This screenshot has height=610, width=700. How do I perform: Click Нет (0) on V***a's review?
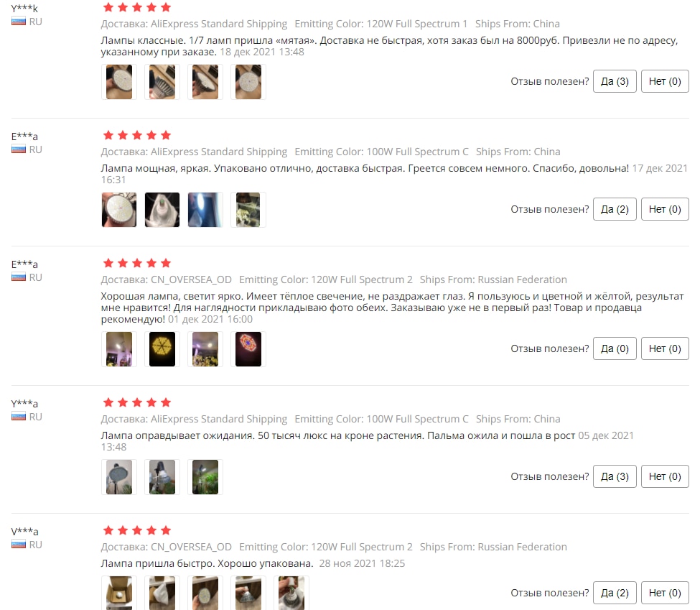665,593
